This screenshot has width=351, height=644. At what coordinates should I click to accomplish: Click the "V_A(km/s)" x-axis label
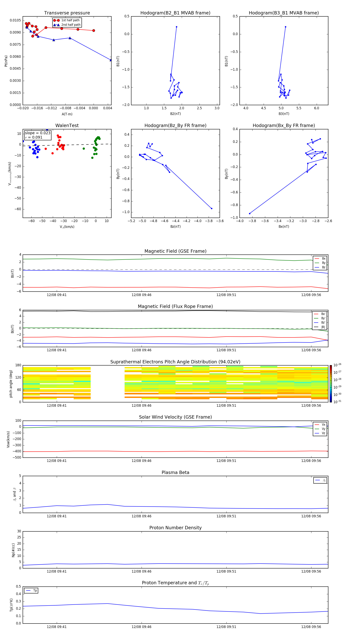(67, 227)
